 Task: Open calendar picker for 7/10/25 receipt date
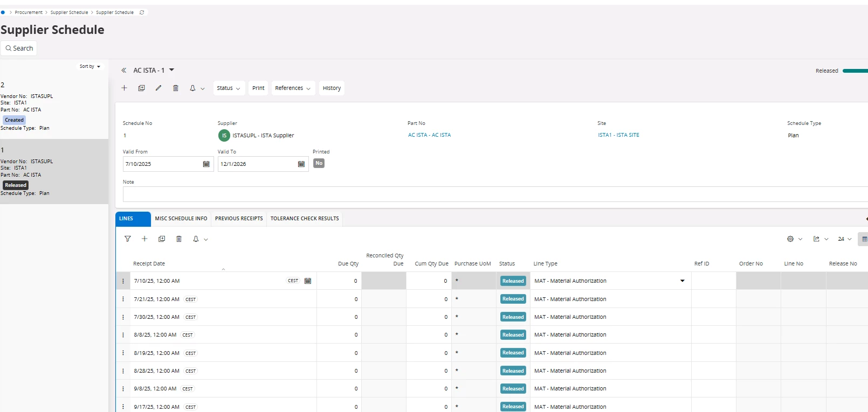308,281
